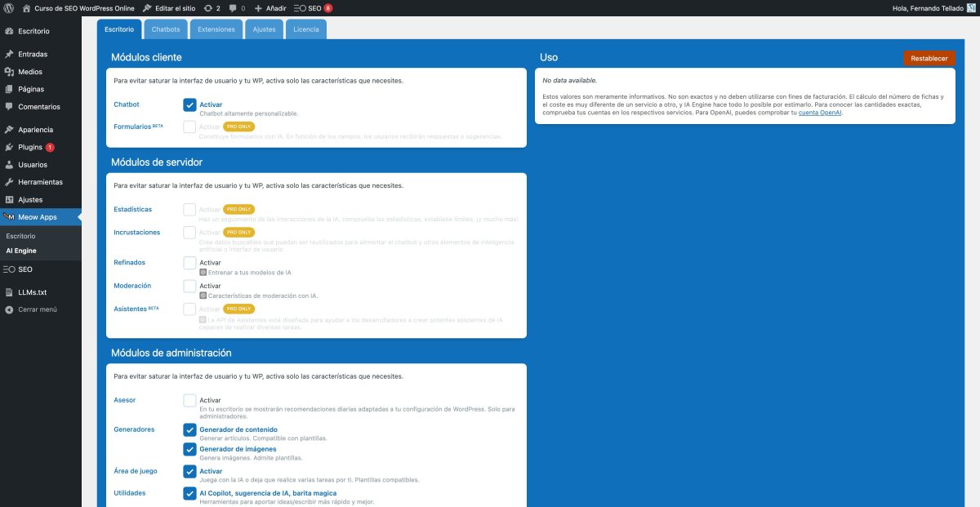Click the Generadores module label
Image resolution: width=980 pixels, height=507 pixels.
click(x=134, y=429)
